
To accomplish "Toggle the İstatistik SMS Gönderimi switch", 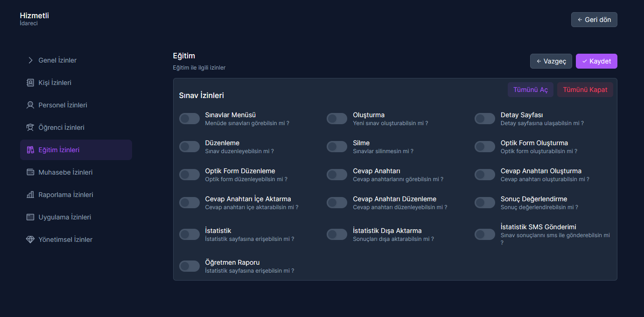I will pos(485,234).
